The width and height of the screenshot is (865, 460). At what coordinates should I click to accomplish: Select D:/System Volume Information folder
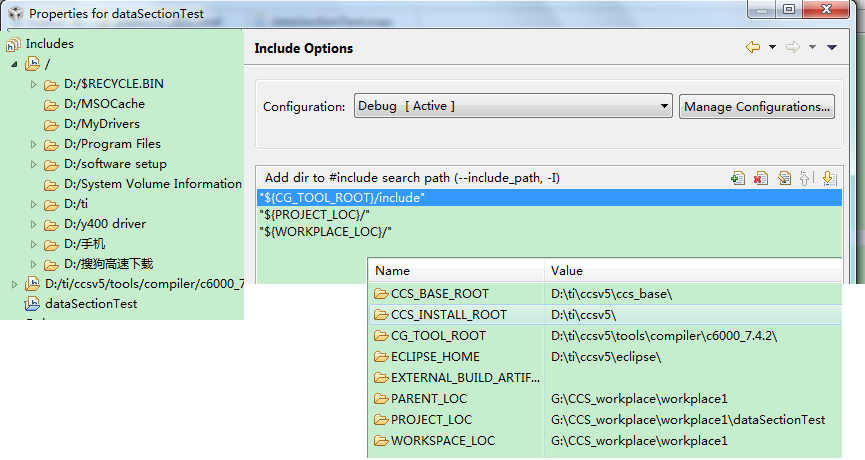[x=153, y=184]
